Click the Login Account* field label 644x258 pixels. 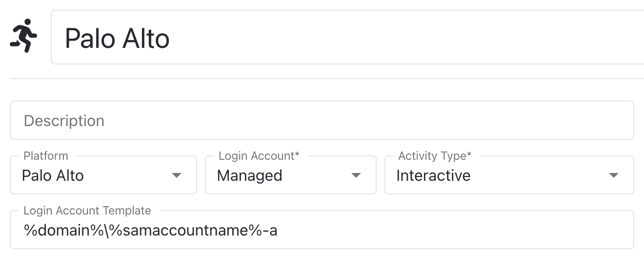[259, 156]
